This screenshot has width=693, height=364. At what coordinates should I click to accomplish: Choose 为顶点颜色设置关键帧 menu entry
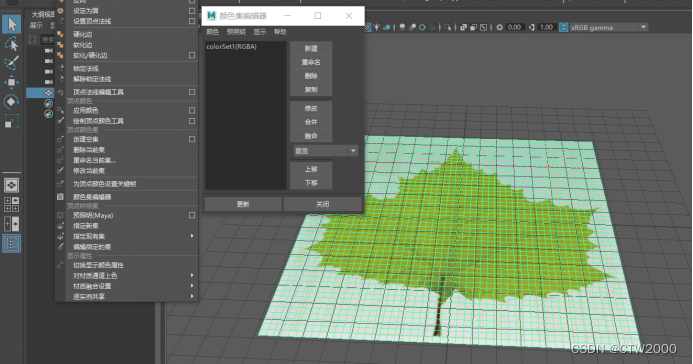coord(104,184)
